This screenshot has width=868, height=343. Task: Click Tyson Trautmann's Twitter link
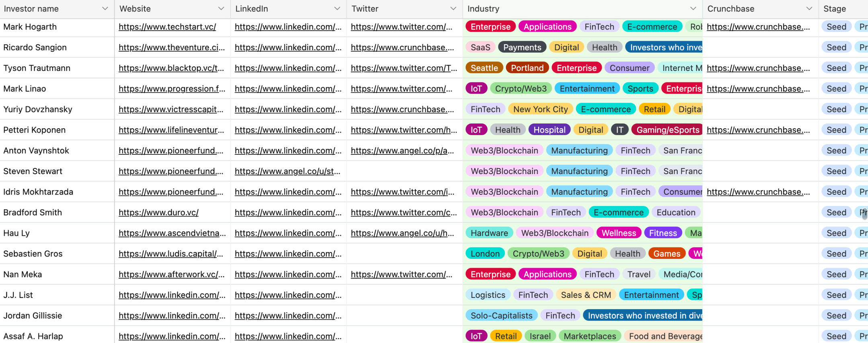pos(404,68)
